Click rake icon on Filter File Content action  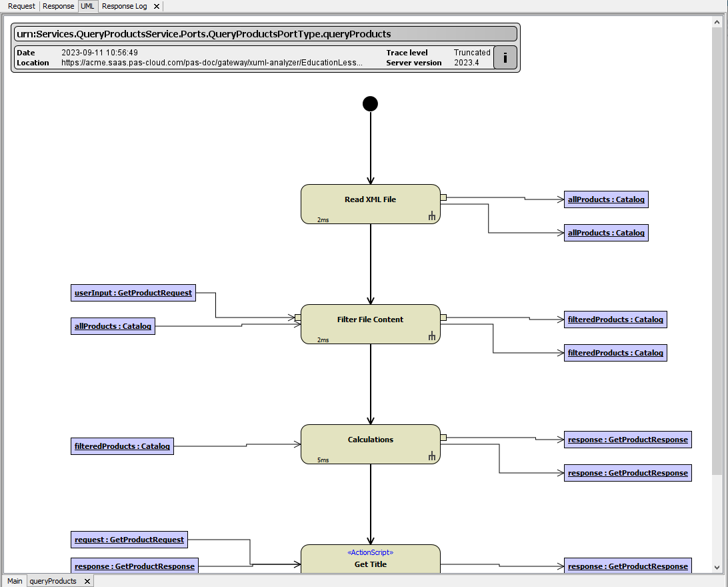pos(432,336)
